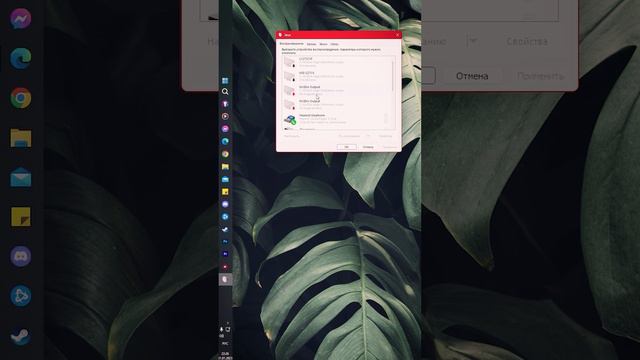Open Discord from the center vertical taskbar
This screenshot has height=360, width=640.
pos(225,204)
